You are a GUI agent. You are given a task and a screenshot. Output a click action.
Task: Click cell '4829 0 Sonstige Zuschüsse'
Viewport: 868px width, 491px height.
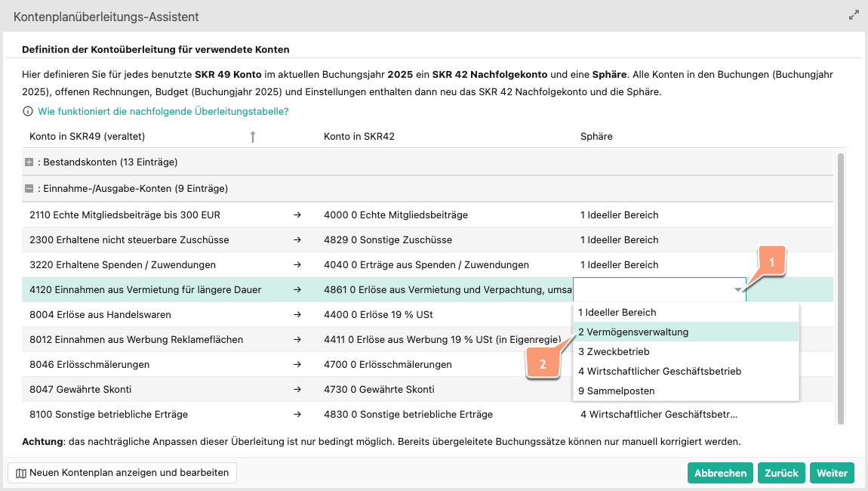click(x=388, y=240)
